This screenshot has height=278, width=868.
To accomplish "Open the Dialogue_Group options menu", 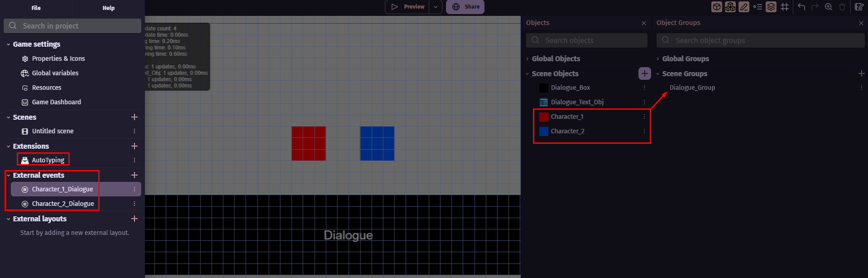I will (861, 88).
